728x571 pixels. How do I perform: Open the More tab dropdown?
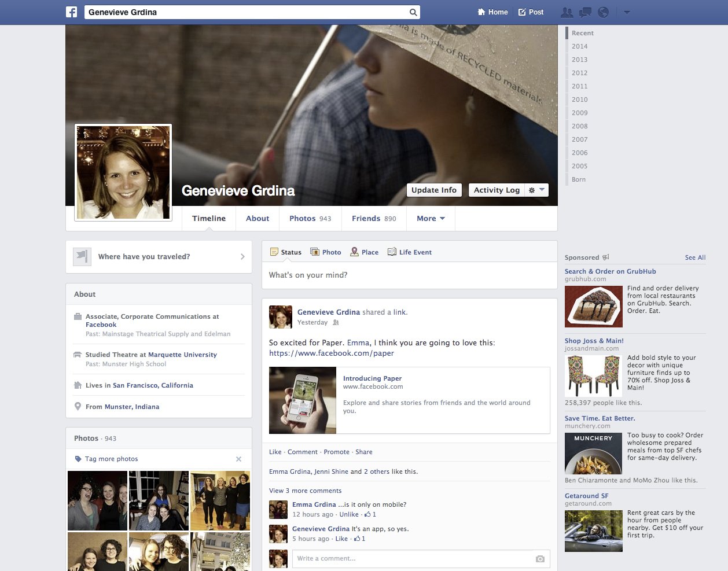coord(430,218)
